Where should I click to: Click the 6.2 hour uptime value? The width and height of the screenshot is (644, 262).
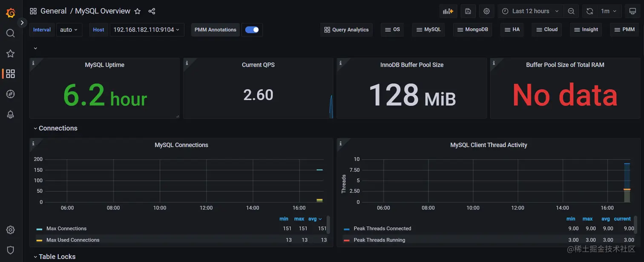(105, 96)
